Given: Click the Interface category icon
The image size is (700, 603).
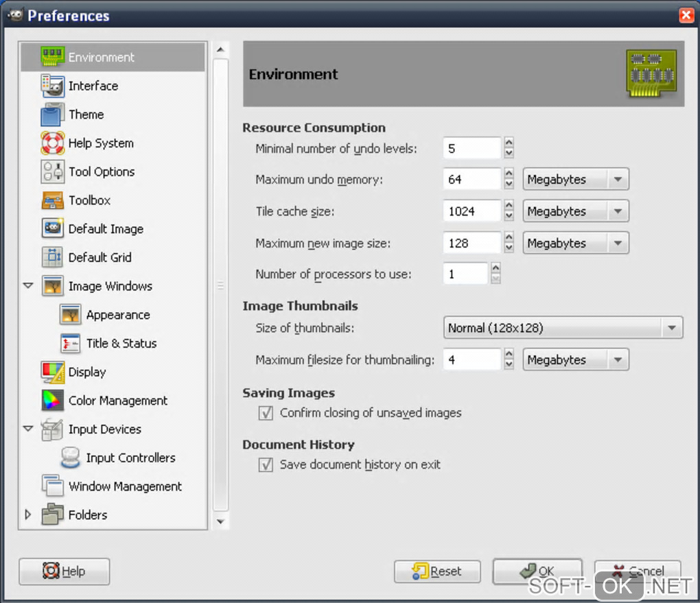Looking at the screenshot, I should point(52,86).
